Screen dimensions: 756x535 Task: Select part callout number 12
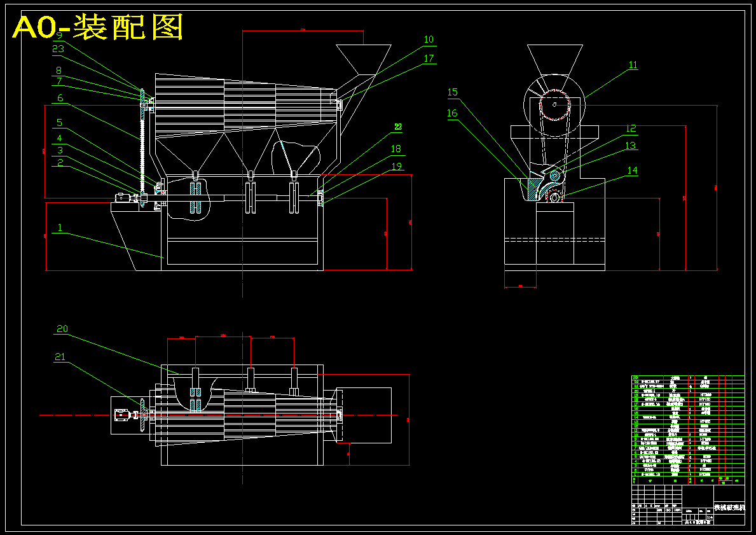pos(631,129)
